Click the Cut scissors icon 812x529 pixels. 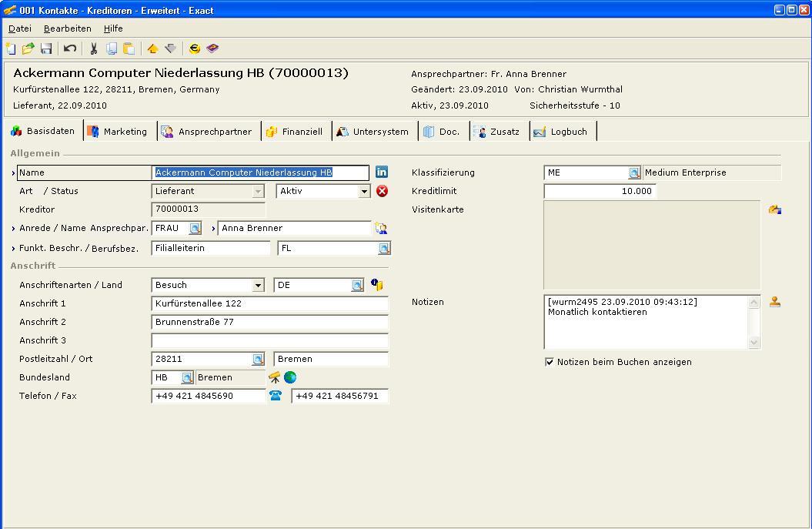tap(94, 49)
